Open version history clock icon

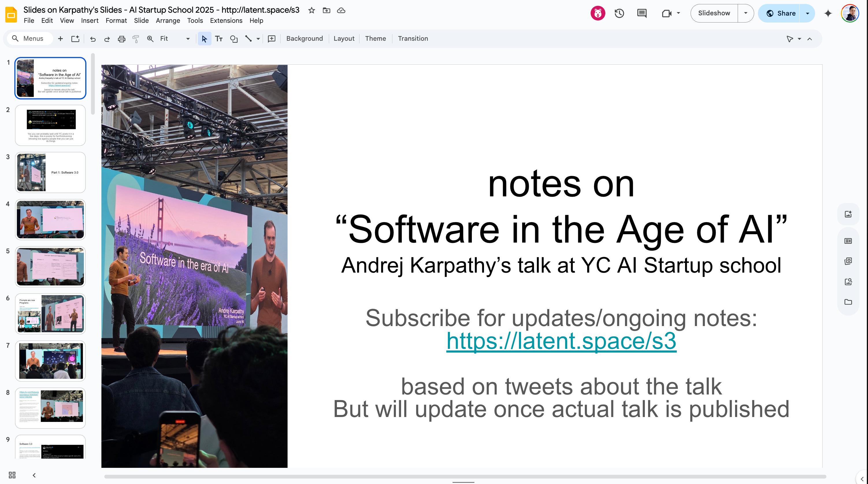point(619,13)
